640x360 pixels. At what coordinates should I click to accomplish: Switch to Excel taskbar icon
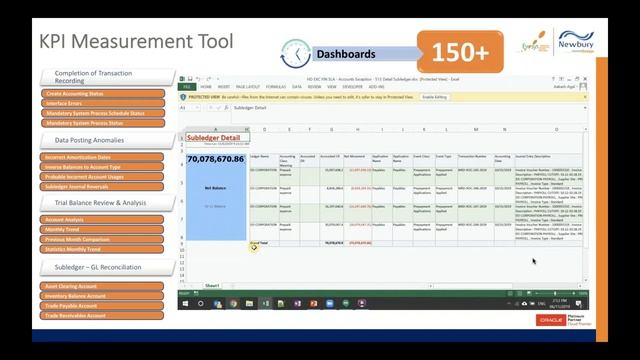coord(265,304)
